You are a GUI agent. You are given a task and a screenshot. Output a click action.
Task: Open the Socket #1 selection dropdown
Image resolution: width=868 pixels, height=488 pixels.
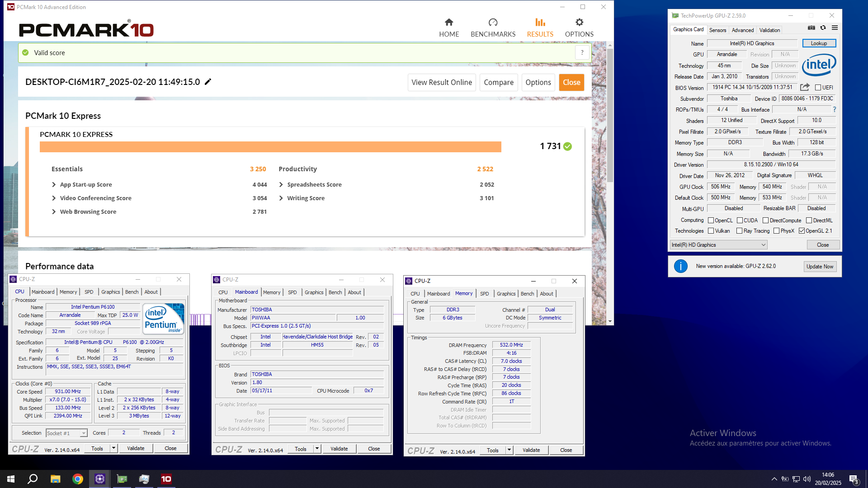click(x=66, y=433)
